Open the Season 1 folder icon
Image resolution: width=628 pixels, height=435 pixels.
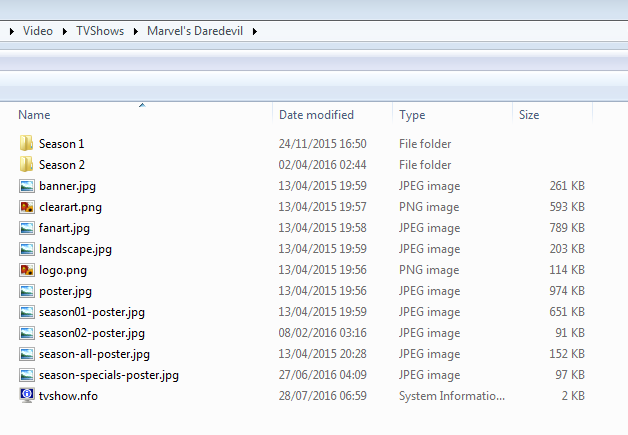[26, 143]
